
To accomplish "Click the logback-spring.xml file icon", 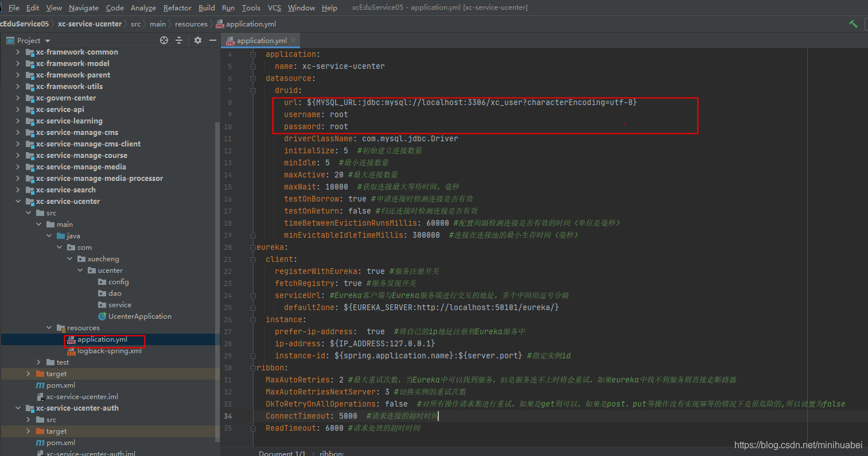I will click(71, 351).
